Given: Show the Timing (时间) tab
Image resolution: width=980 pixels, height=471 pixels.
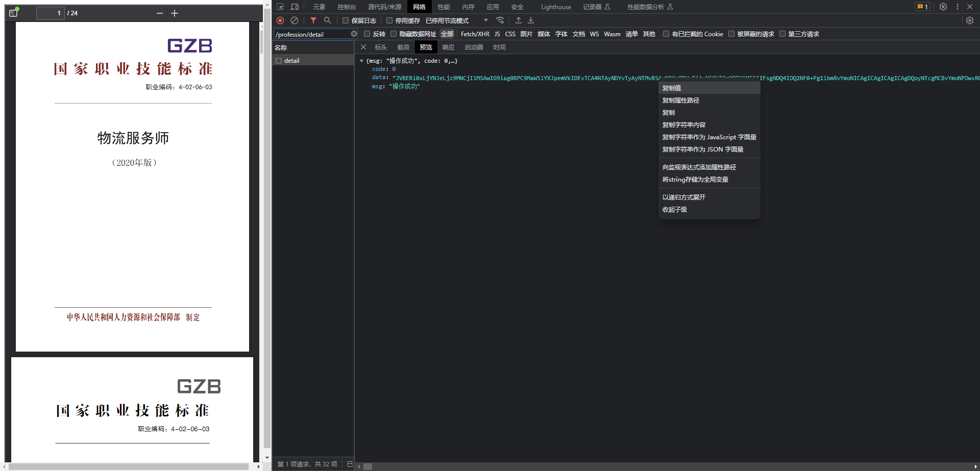Looking at the screenshot, I should click(499, 47).
